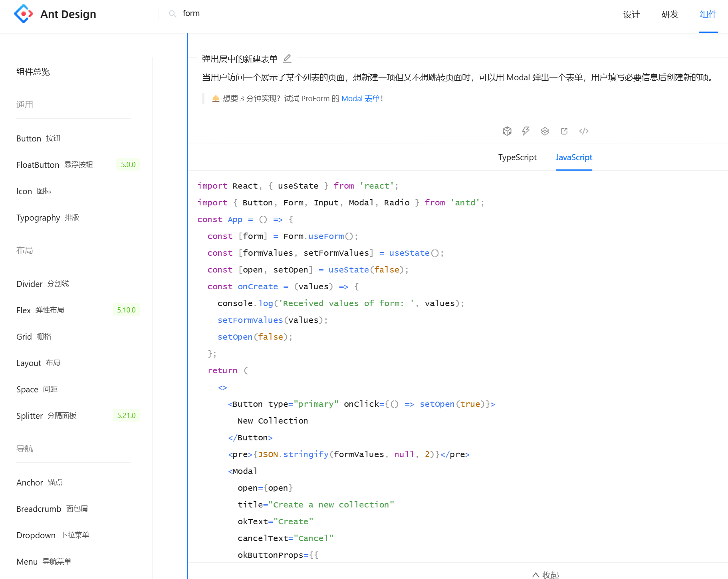Click code line 'setFormValues(values);'

tap(273, 320)
